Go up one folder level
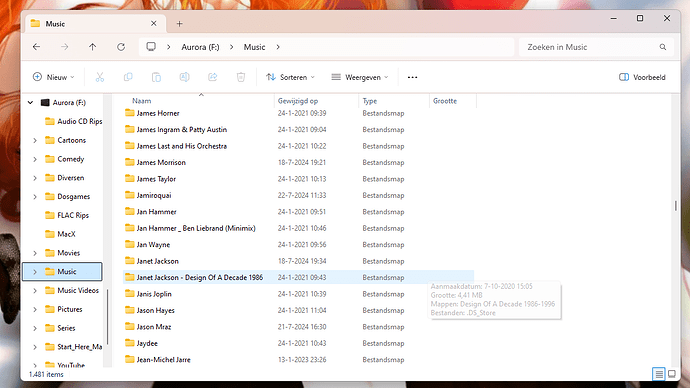Image resolution: width=690 pixels, height=388 pixels. coord(92,47)
